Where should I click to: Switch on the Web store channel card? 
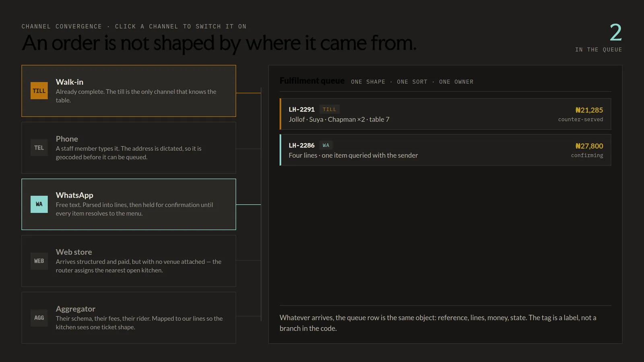[129, 261]
